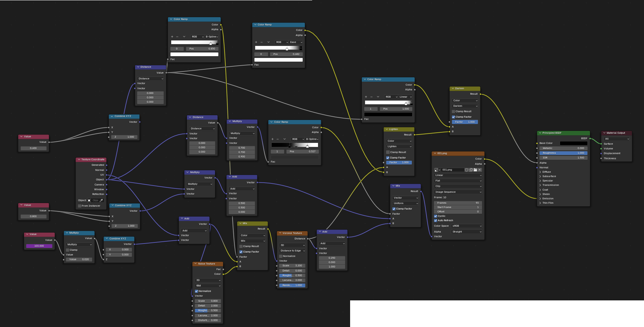Viewport: 644px width, 327px height.
Task: Disable Cyclic in the 001.png node
Action: pyautogui.click(x=436, y=216)
